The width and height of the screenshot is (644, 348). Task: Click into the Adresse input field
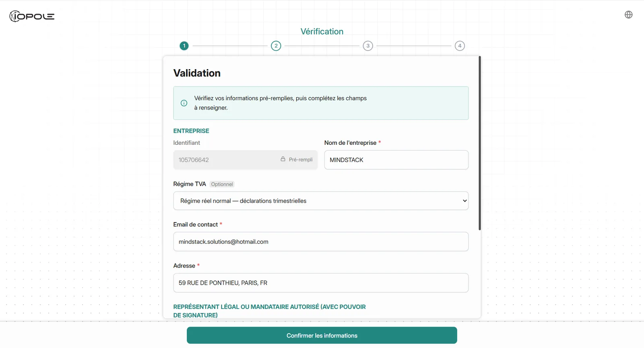click(321, 283)
